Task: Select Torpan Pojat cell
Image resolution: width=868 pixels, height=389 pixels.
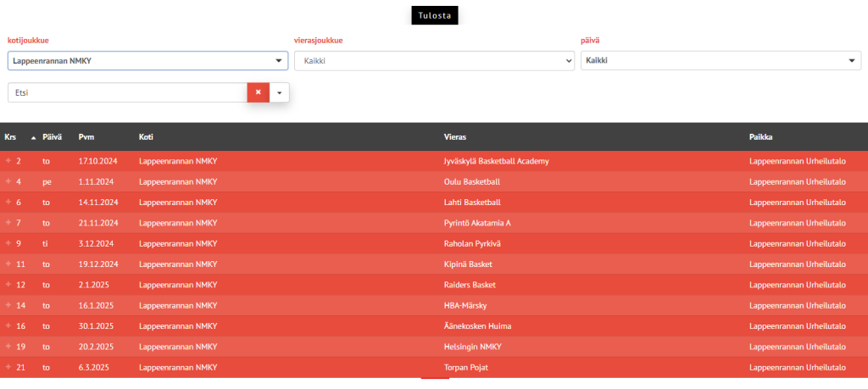Action: click(465, 368)
